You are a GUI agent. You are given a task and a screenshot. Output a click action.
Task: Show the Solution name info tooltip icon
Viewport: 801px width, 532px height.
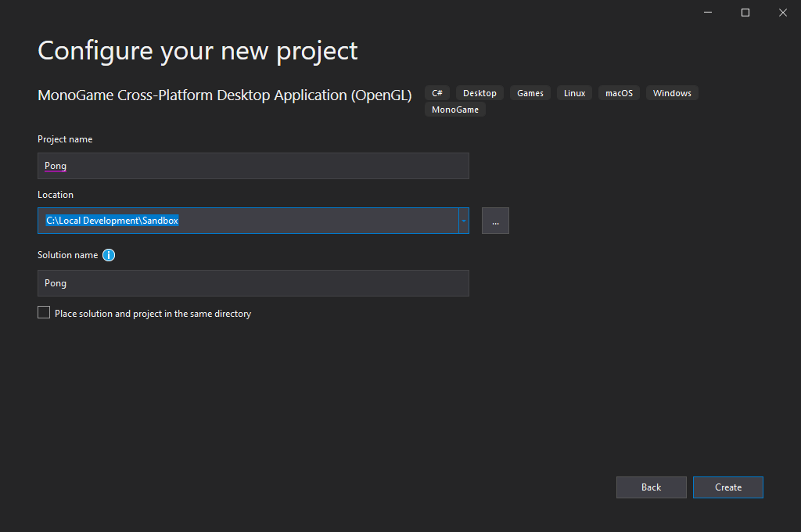109,255
